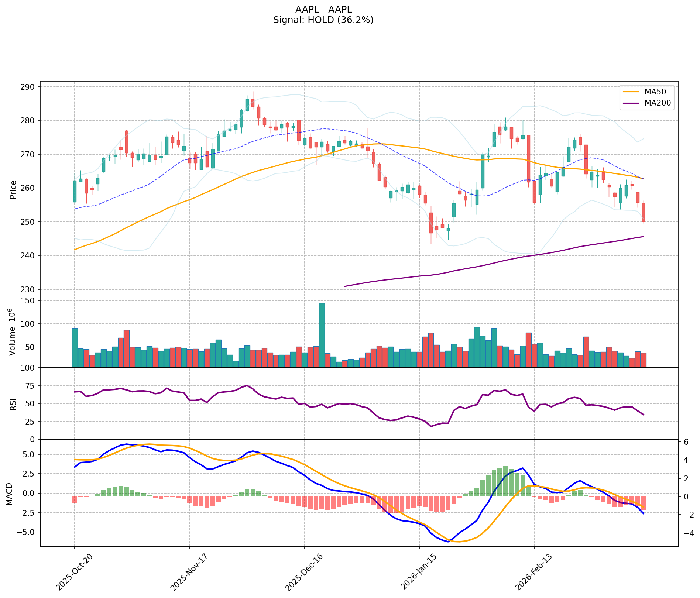Click the Price y-axis label
Image resolution: width=700 pixels, height=598 pixels.
[13, 190]
